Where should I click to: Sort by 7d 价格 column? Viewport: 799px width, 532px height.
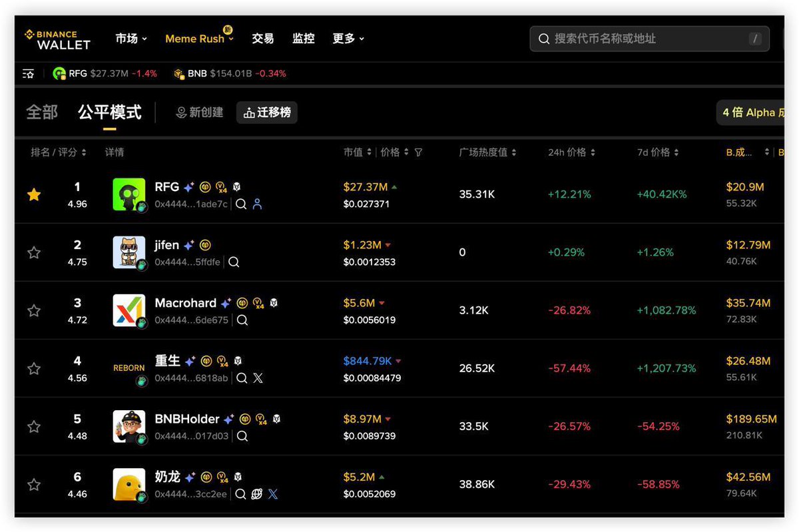(x=658, y=152)
